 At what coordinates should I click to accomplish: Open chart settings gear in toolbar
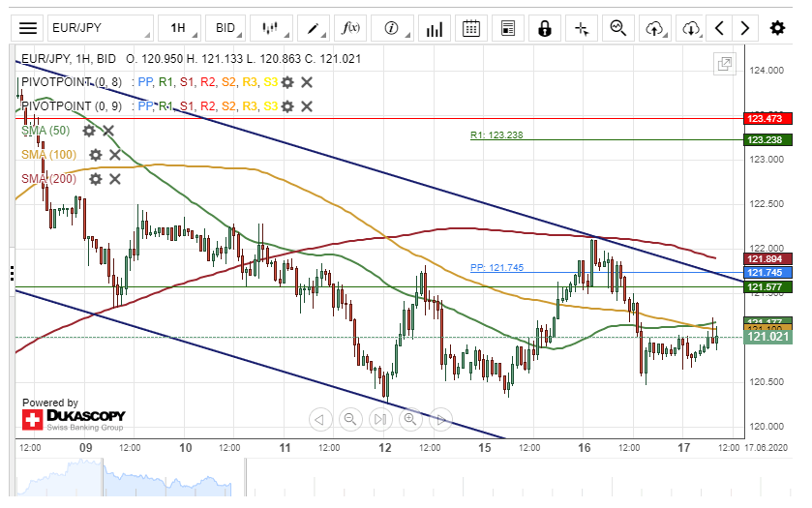point(777,28)
